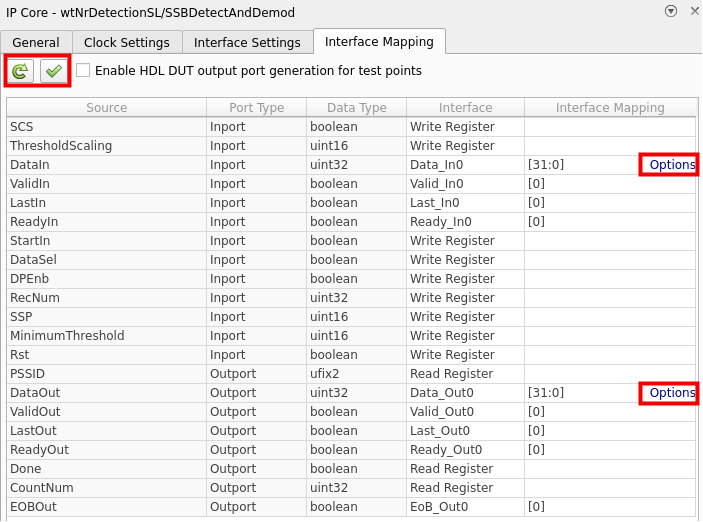Click the Data Type column header
This screenshot has width=703, height=522.
(x=355, y=108)
